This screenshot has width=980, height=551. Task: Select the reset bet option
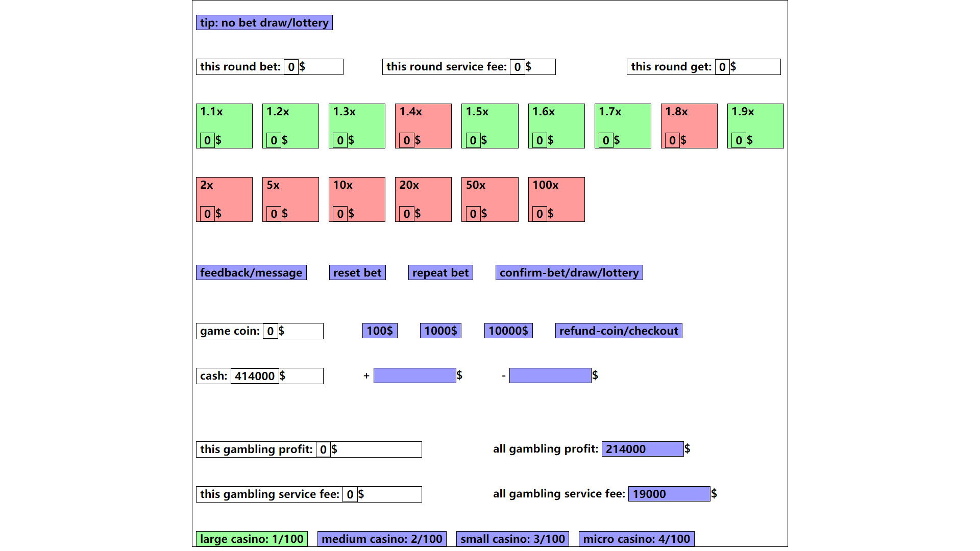click(357, 272)
